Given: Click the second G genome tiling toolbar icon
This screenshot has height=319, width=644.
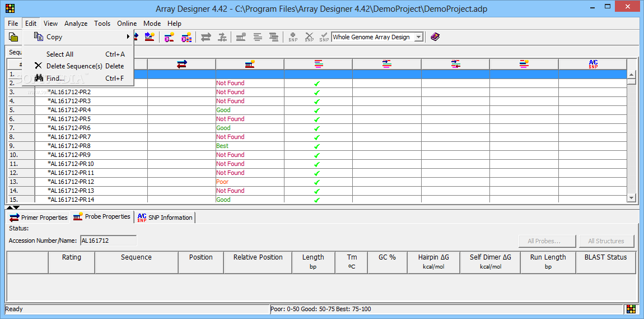Looking at the screenshot, I should pyautogui.click(x=187, y=37).
